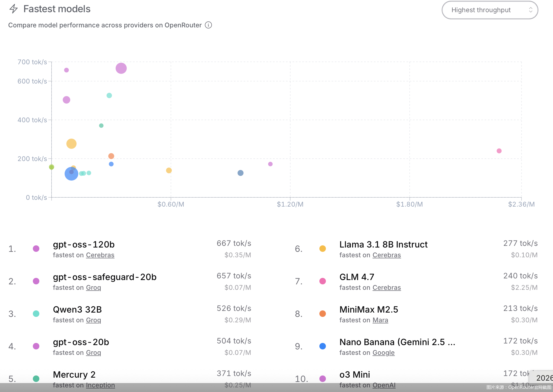
Task: Click the large purple gpt-oss-120b chart bubble
Action: click(121, 68)
